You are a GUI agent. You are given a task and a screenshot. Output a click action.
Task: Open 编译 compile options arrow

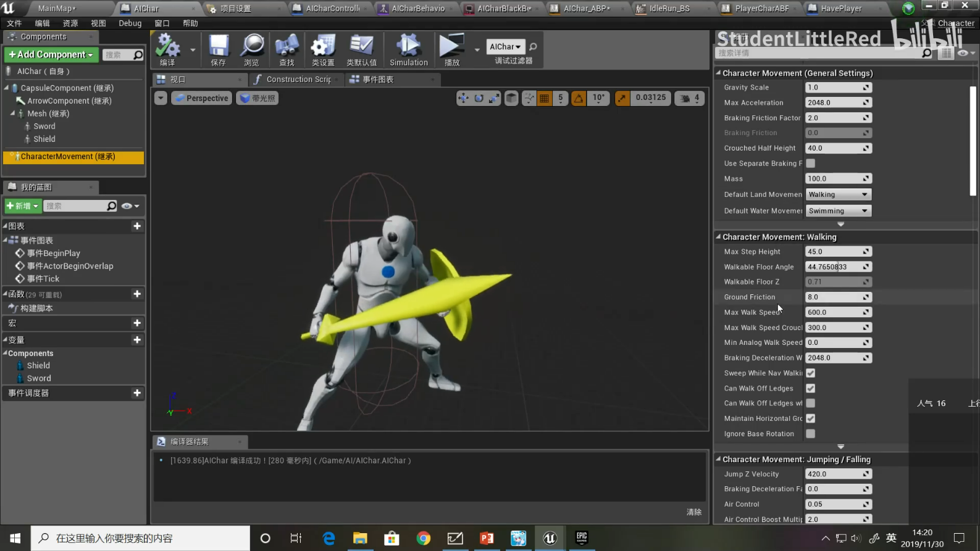pos(193,50)
